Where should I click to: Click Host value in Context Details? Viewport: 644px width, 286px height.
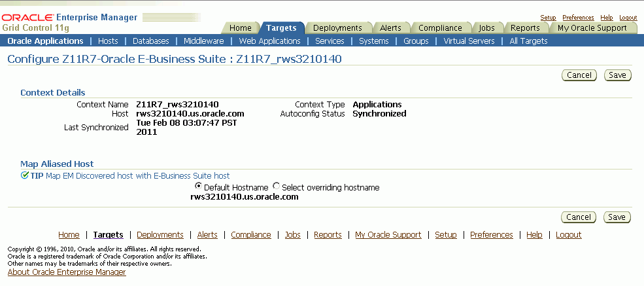pyautogui.click(x=190, y=113)
